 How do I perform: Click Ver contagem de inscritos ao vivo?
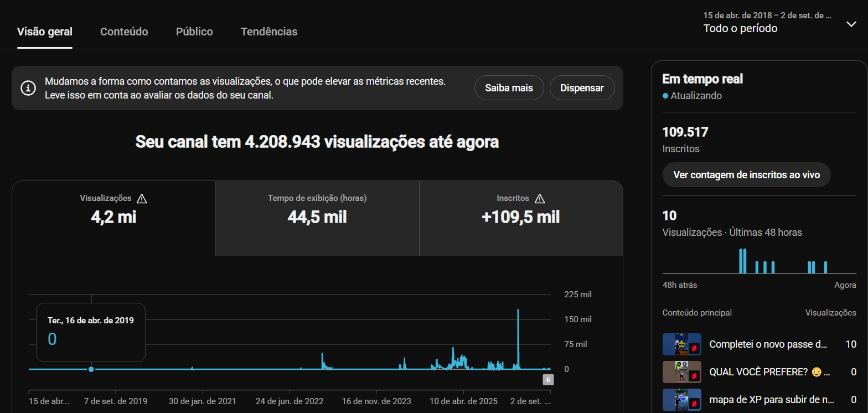tap(746, 175)
